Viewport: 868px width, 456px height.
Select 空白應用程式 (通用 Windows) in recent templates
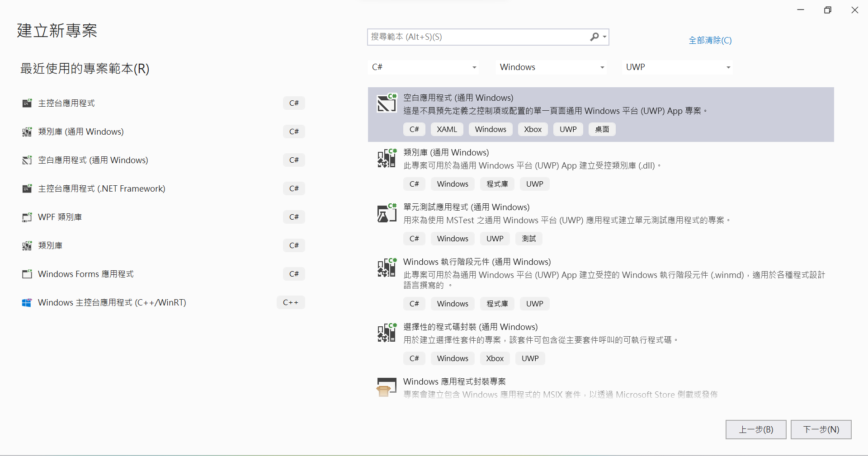point(164,160)
